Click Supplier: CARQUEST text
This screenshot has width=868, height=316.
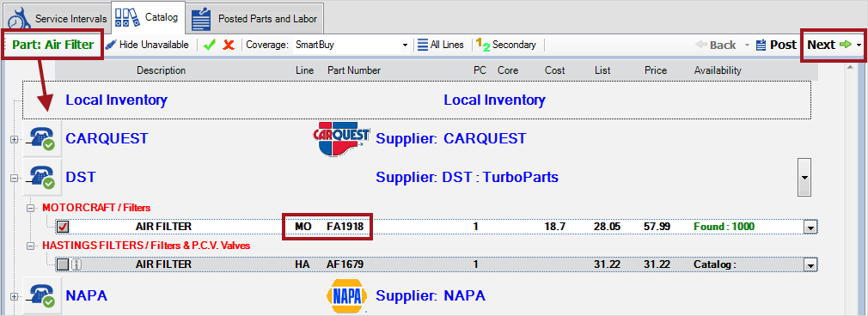tap(450, 138)
